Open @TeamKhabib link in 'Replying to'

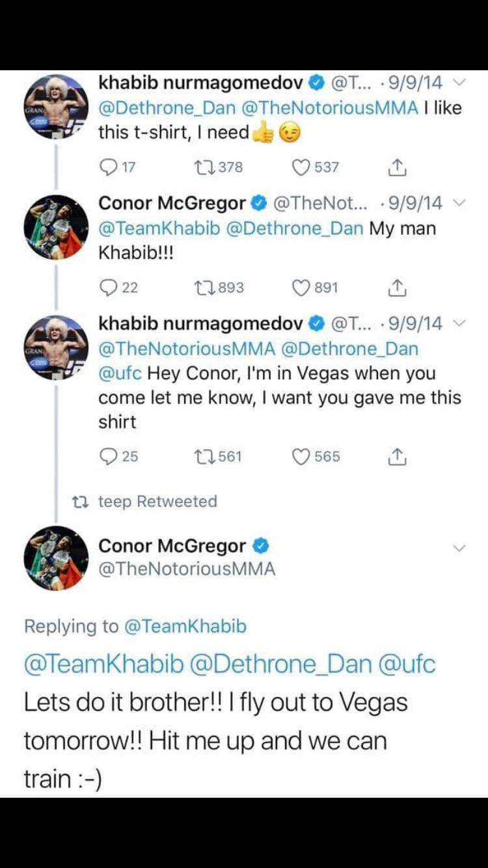(185, 627)
